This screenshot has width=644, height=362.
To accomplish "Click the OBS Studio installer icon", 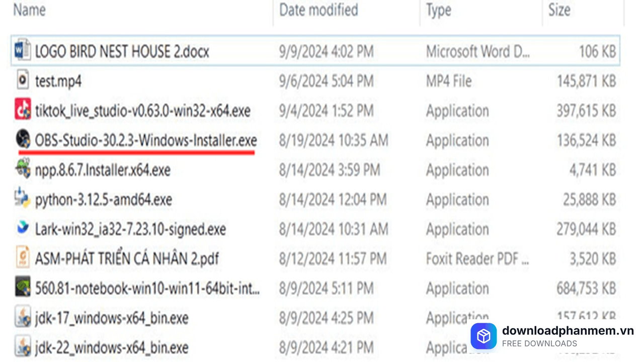I will 23,140.
